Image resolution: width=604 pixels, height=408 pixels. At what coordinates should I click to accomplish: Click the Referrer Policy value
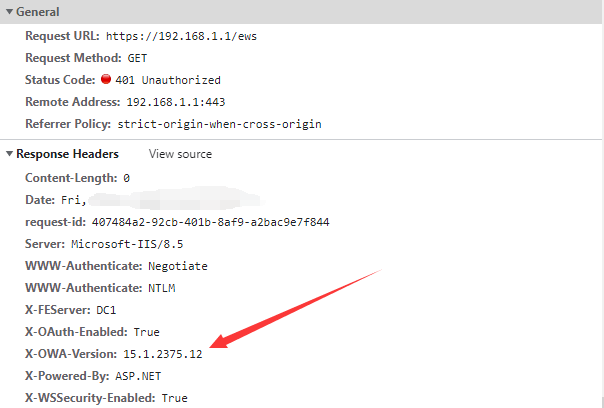219,123
